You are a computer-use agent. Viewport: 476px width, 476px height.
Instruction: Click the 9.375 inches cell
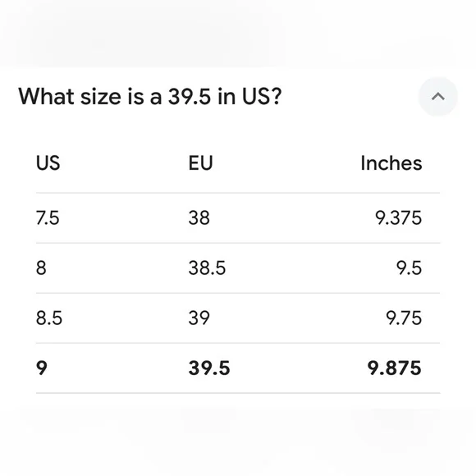click(x=398, y=218)
